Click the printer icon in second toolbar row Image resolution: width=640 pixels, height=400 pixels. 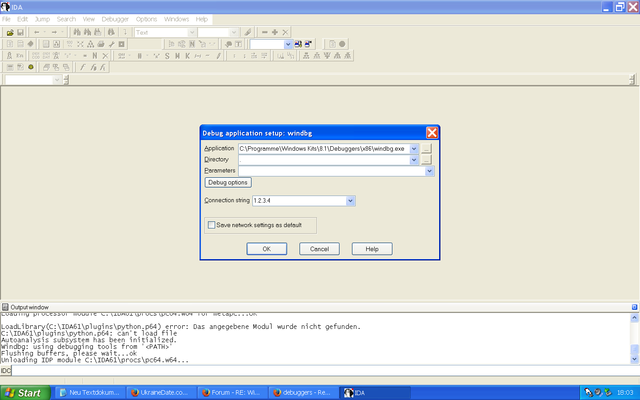(x=101, y=44)
